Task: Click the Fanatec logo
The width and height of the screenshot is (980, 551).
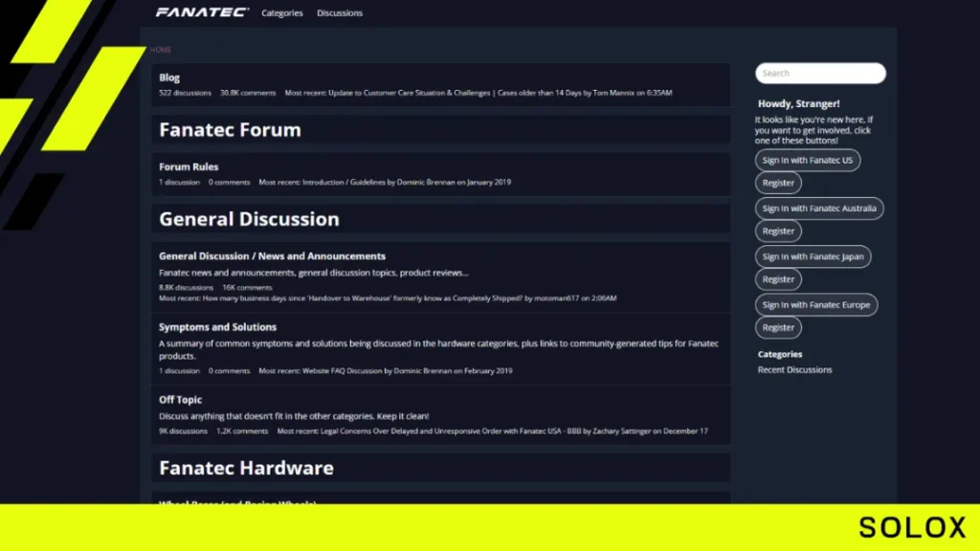Action: 202,12
